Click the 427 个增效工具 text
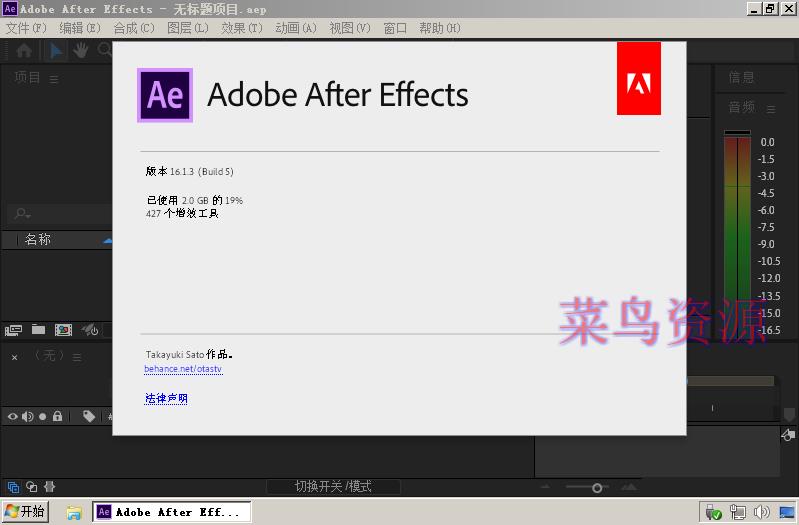799x525 pixels. (182, 214)
